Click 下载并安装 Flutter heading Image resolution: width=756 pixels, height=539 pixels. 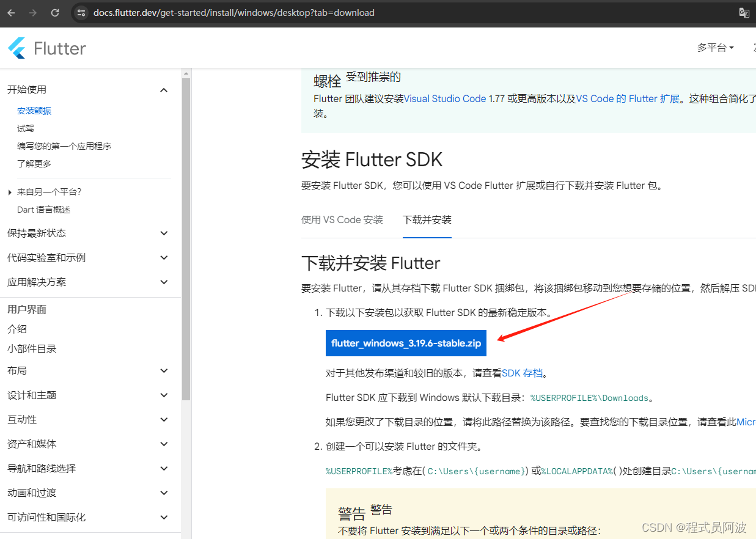click(x=371, y=263)
